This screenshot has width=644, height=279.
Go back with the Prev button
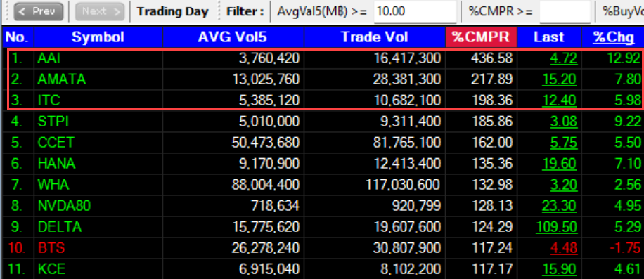[x=38, y=11]
